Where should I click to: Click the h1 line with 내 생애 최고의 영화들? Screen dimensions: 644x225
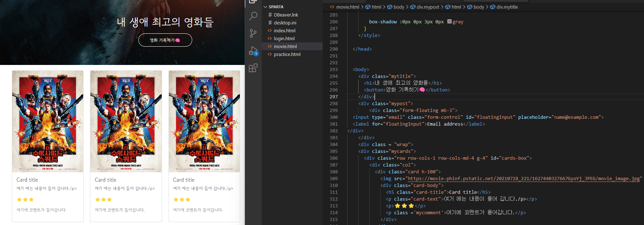point(403,83)
